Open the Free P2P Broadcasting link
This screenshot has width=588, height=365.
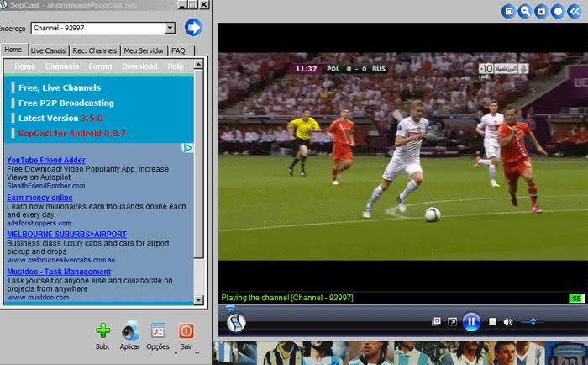pyautogui.click(x=66, y=103)
